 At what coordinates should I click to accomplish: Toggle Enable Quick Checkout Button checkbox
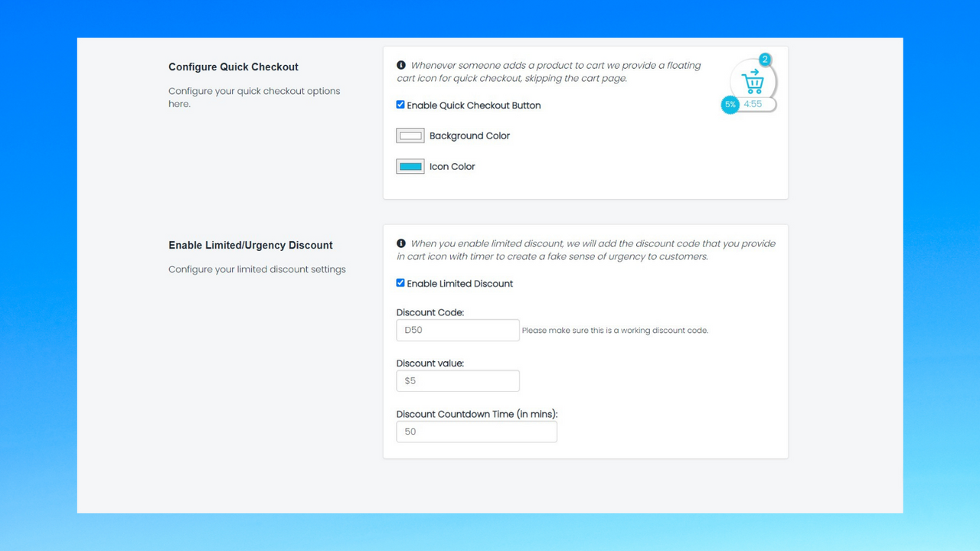coord(400,105)
